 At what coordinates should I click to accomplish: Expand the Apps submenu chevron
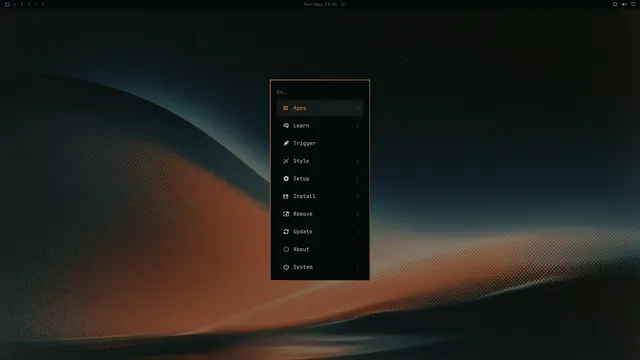358,108
